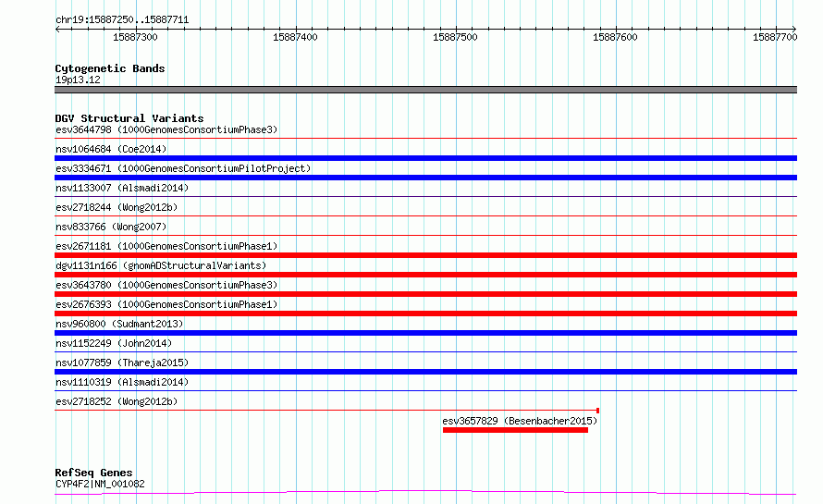
Task: Click the magenta CYP4F2 gene line
Action: pyautogui.click(x=425, y=493)
